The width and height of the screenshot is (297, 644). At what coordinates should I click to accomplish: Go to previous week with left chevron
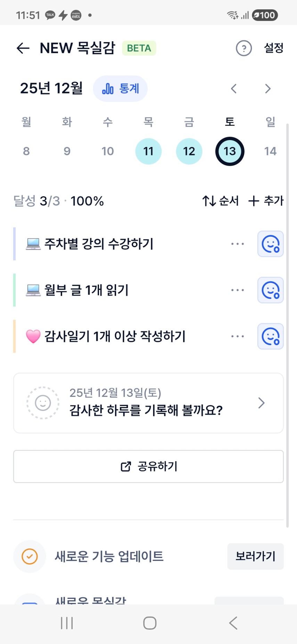(x=234, y=89)
